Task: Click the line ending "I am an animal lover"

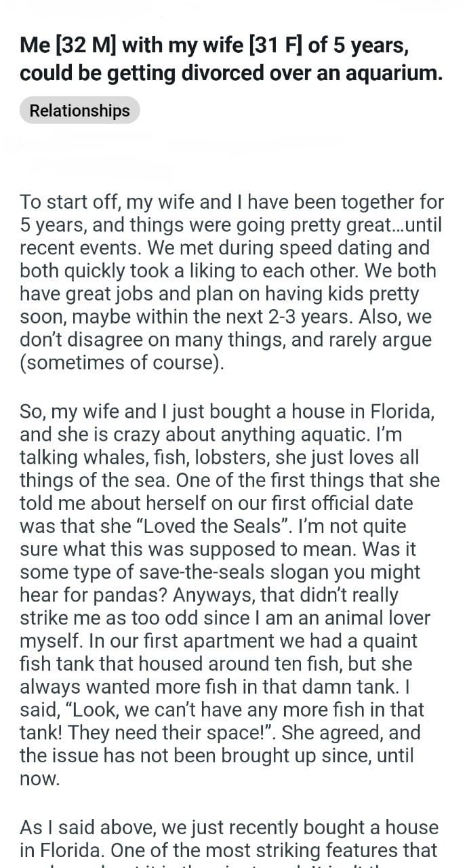Action: [x=224, y=618]
